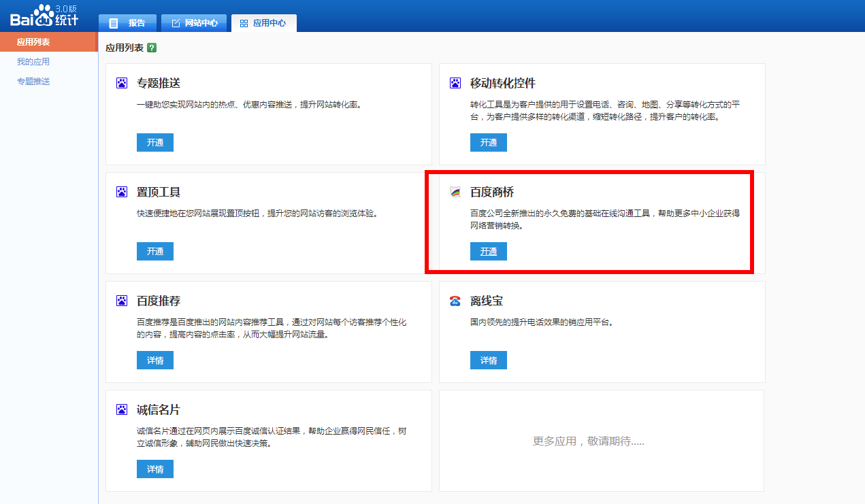
Task: Click the grid icon in 应用中心 tab
Action: coord(244,23)
